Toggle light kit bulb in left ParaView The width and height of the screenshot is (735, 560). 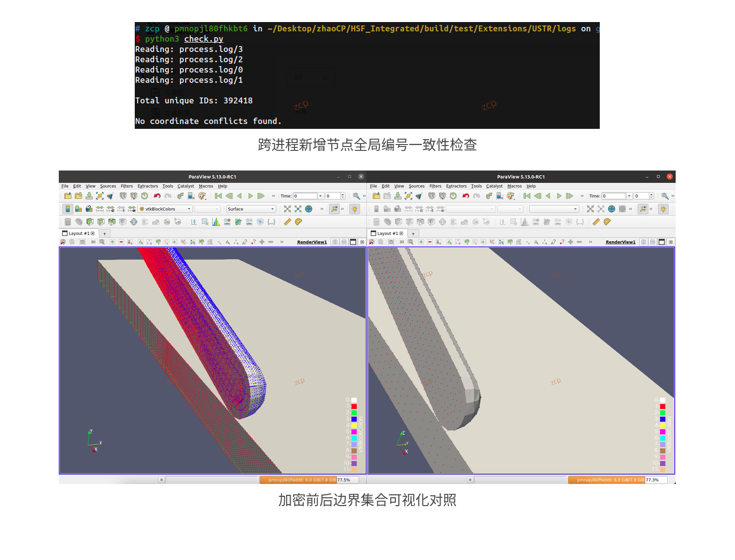355,209
